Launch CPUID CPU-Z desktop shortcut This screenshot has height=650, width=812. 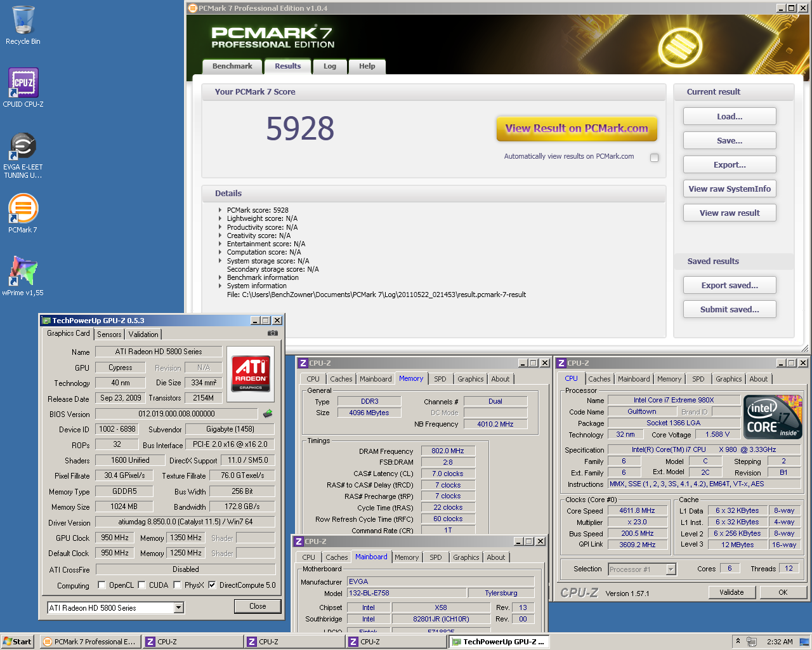tap(23, 88)
